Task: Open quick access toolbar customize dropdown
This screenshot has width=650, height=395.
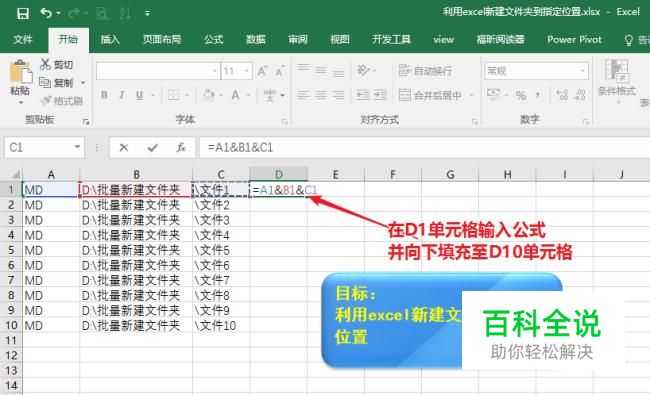Action: [148, 14]
